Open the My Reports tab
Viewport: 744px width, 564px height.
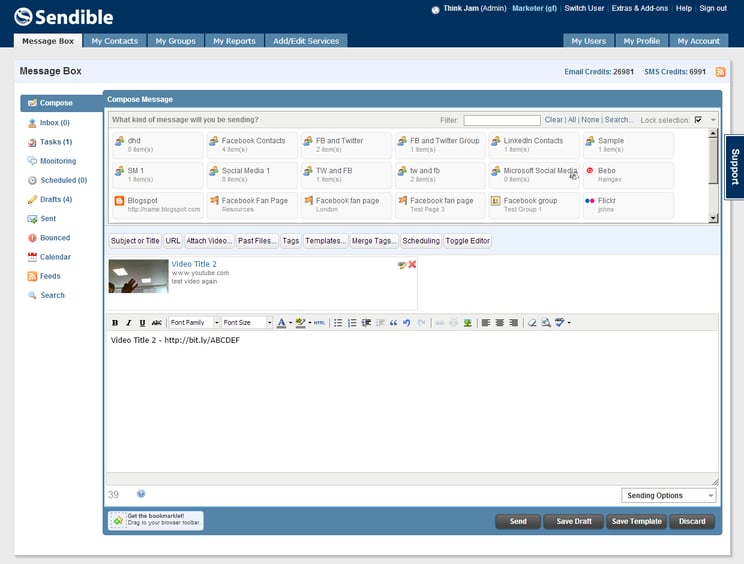234,41
